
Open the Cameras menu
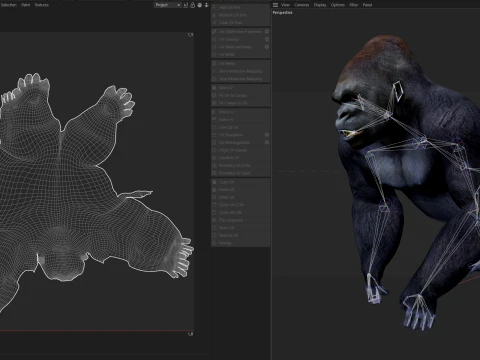coord(301,5)
